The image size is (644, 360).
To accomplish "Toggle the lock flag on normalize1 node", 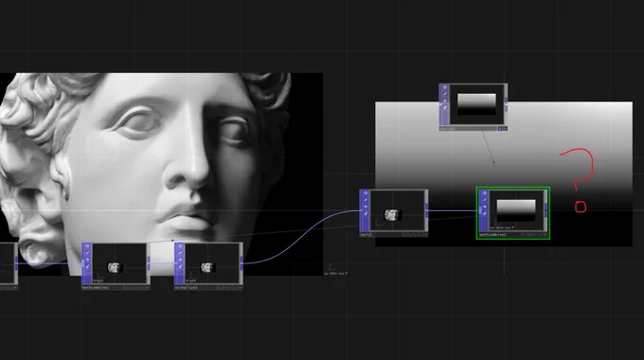I will (x=180, y=266).
